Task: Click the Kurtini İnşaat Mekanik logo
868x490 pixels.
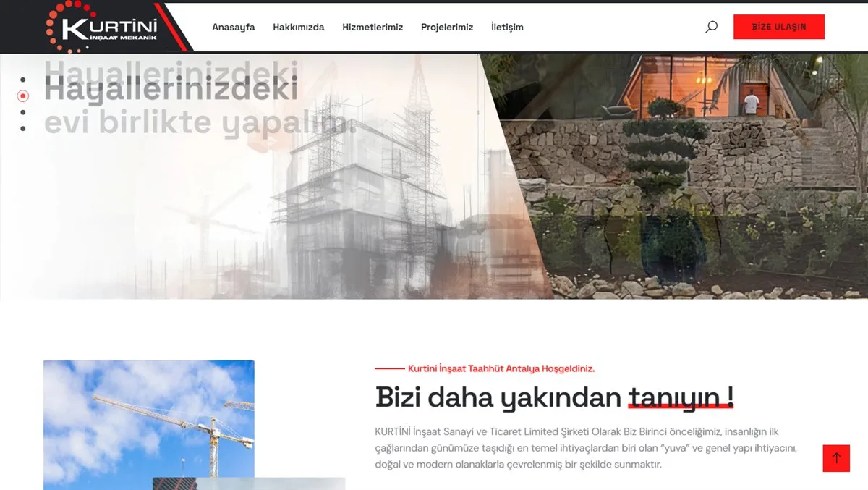Action: pyautogui.click(x=101, y=27)
